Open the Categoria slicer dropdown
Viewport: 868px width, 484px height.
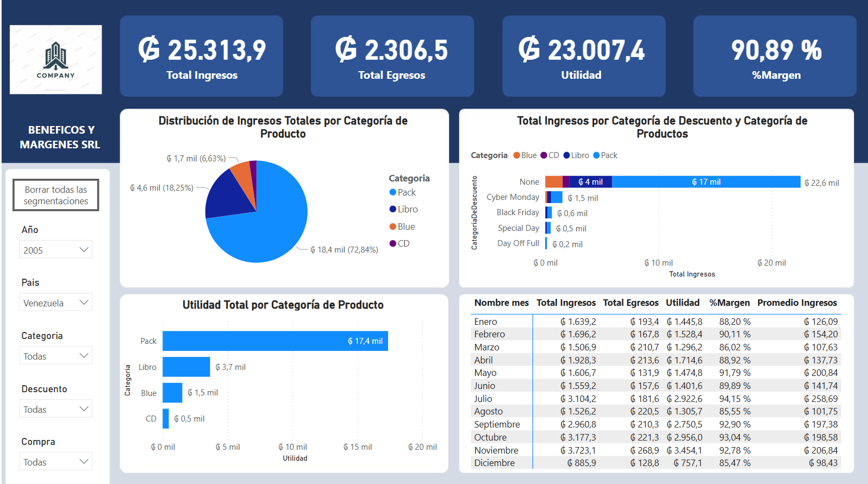pyautogui.click(x=56, y=356)
